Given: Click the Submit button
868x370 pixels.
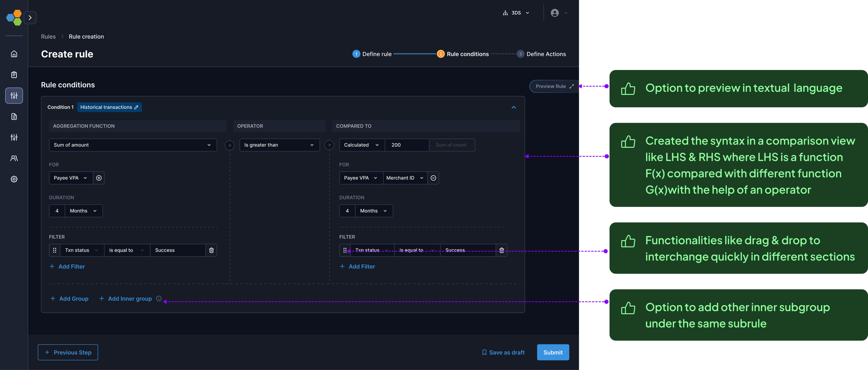Looking at the screenshot, I should click(553, 352).
